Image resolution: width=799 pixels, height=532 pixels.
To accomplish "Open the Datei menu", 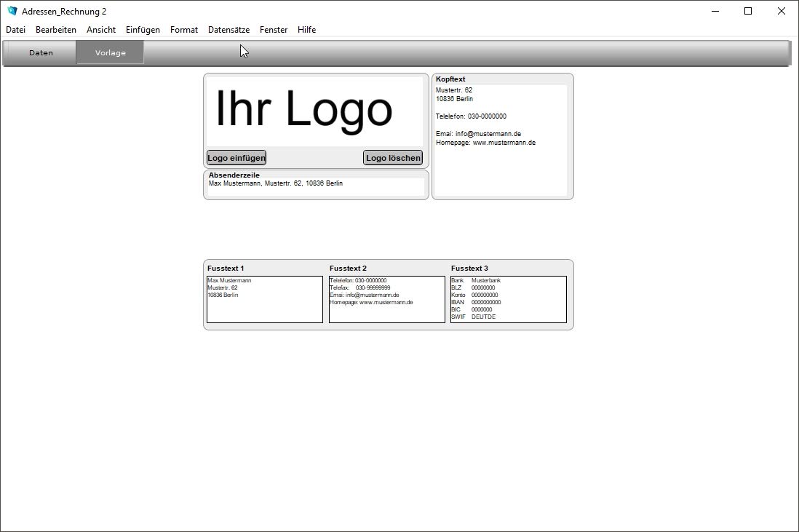I will (16, 30).
